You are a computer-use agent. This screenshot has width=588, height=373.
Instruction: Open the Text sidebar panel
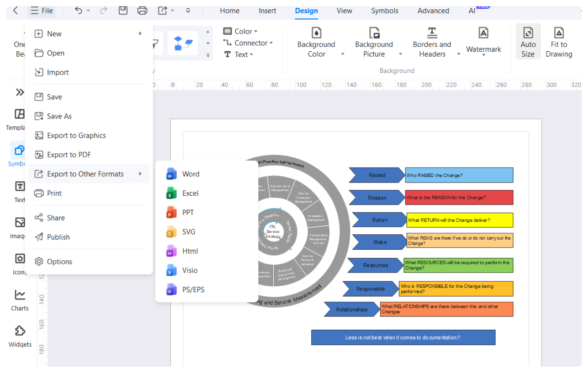click(19, 191)
